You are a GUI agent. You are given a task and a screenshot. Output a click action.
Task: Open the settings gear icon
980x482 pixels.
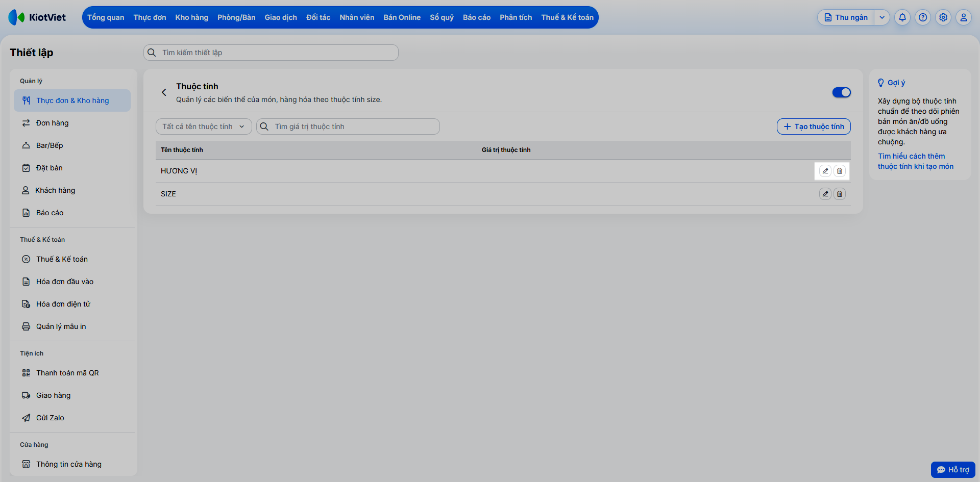click(943, 17)
